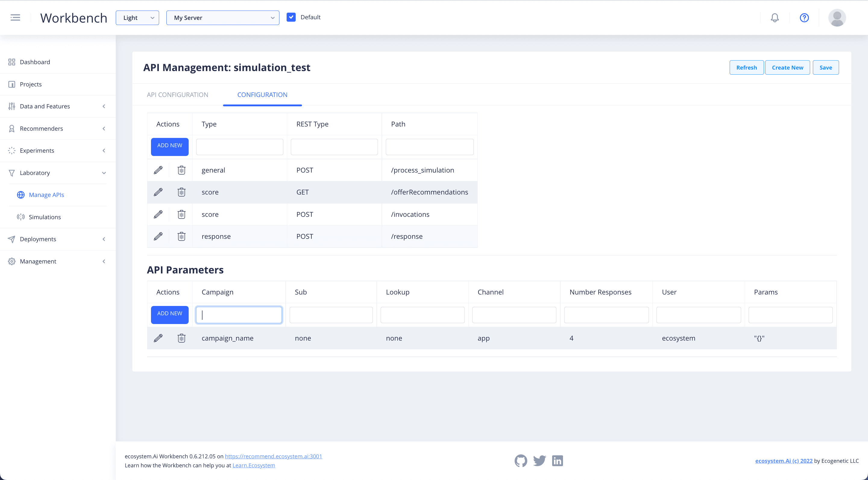Select the Dashboard icon in the sidebar
868x480 pixels.
11,62
